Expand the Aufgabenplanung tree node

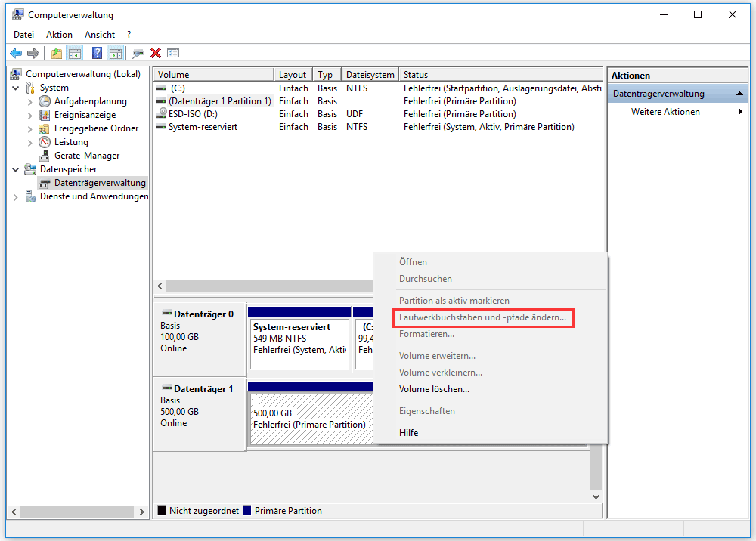(x=30, y=101)
